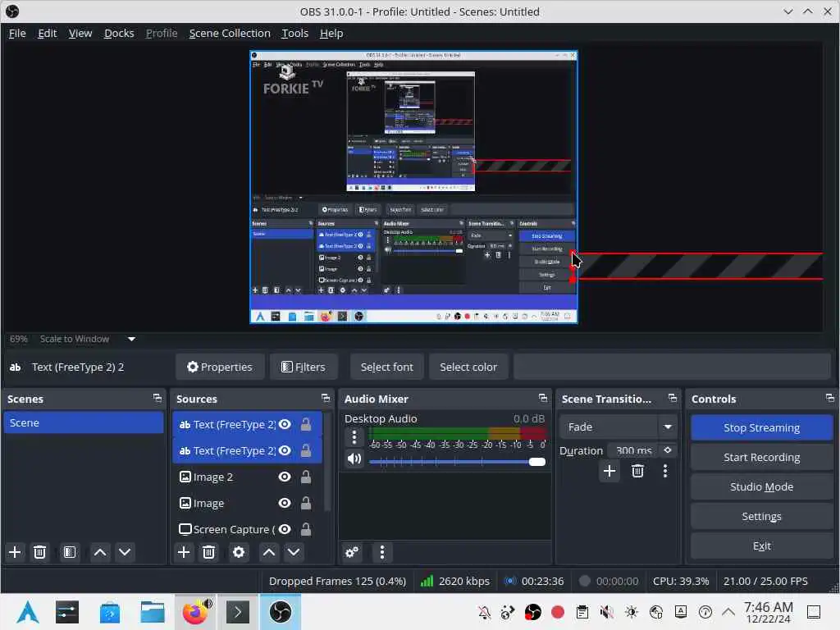Toggle lock on Image source
The height and width of the screenshot is (630, 840).
305,503
